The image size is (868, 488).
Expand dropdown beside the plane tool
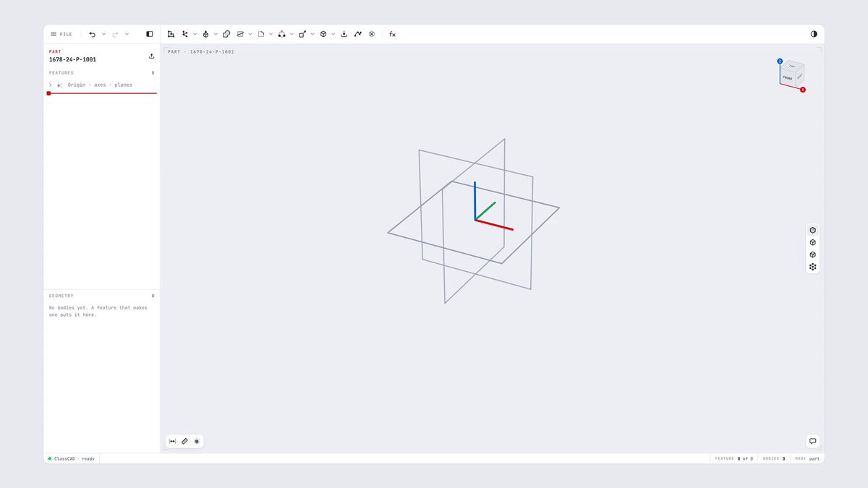point(250,34)
